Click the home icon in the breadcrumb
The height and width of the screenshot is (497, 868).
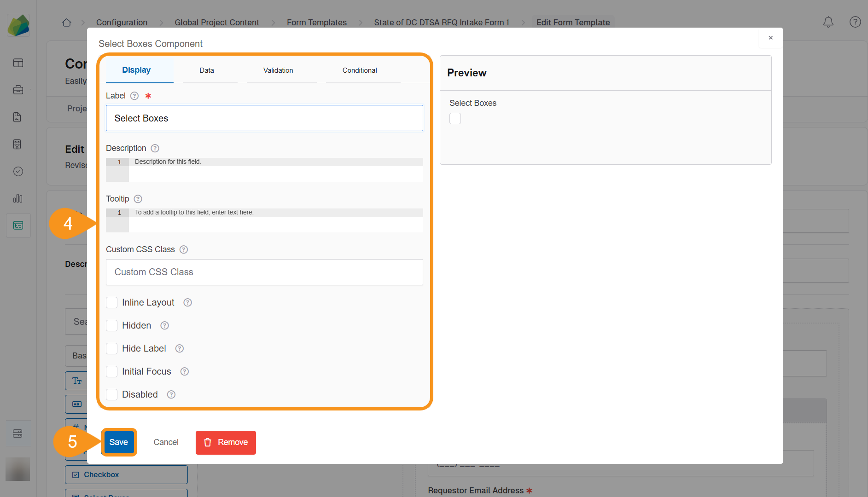click(x=66, y=22)
